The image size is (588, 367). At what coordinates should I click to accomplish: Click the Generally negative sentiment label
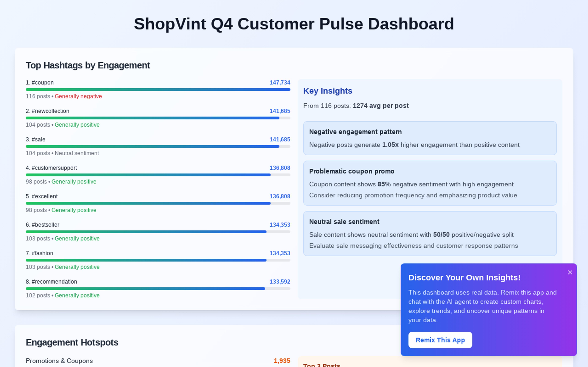click(78, 96)
